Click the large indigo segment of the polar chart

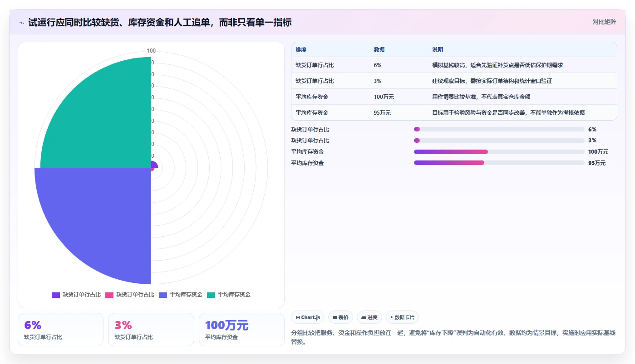click(102, 218)
